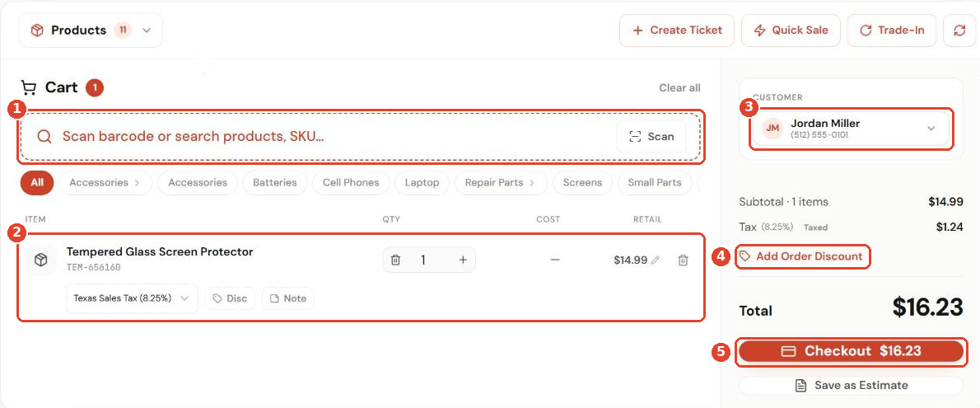980x408 pixels.
Task: Click the cost dash for Tempered Glass
Action: pyautogui.click(x=555, y=260)
